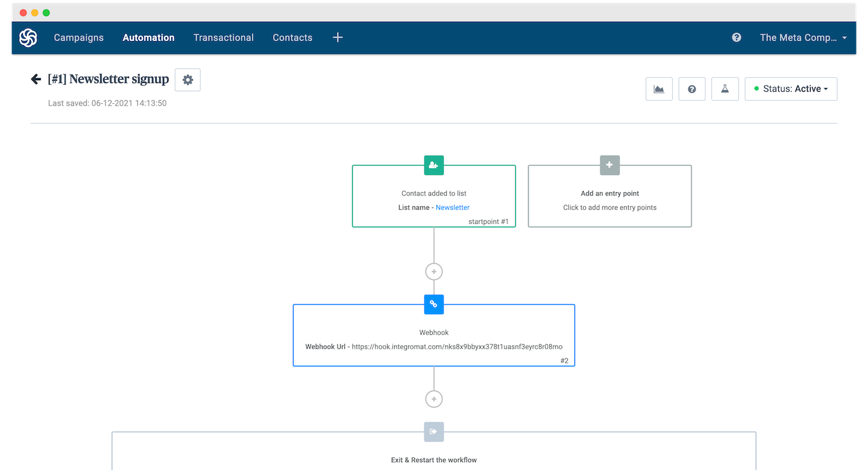This screenshot has width=868, height=473.
Task: Click the startpoint #1 label
Action: coord(488,221)
